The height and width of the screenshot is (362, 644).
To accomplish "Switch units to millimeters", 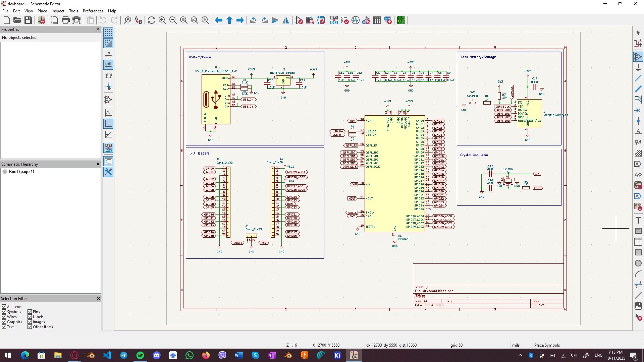I will (x=108, y=75).
